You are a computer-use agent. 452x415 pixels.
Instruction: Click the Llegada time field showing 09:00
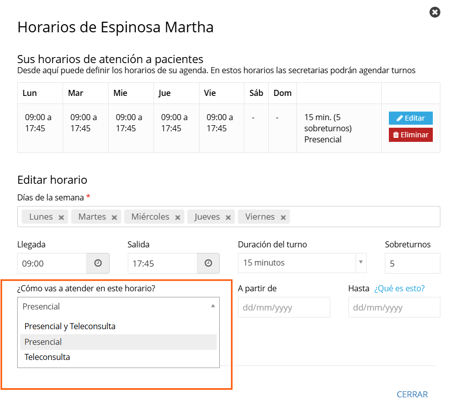pyautogui.click(x=52, y=263)
